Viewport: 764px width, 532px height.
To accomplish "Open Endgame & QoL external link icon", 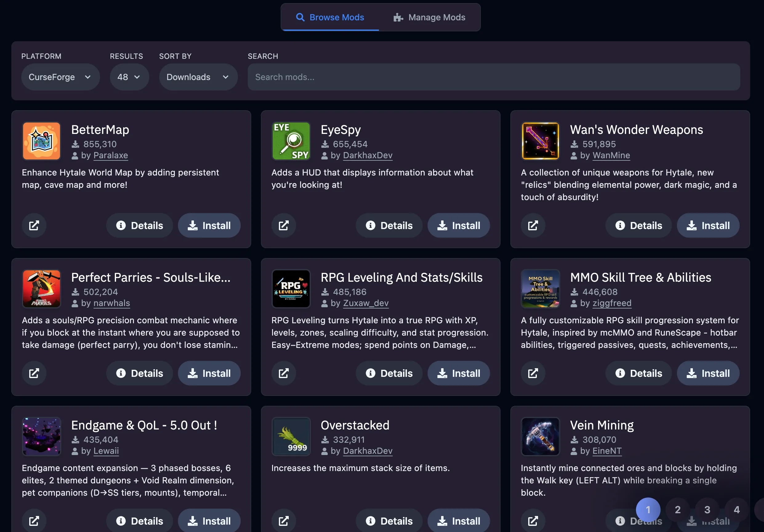I will tap(34, 521).
